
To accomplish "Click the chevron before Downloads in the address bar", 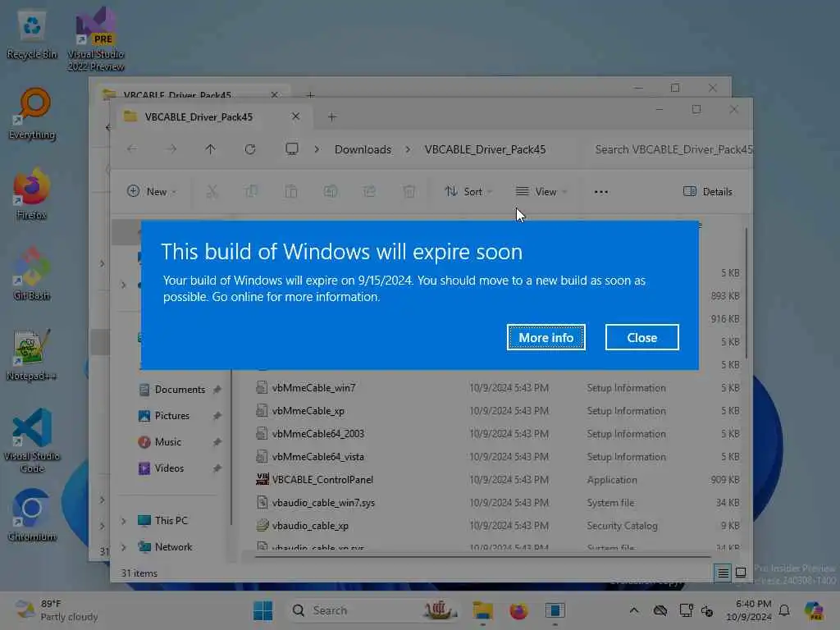I will [317, 149].
